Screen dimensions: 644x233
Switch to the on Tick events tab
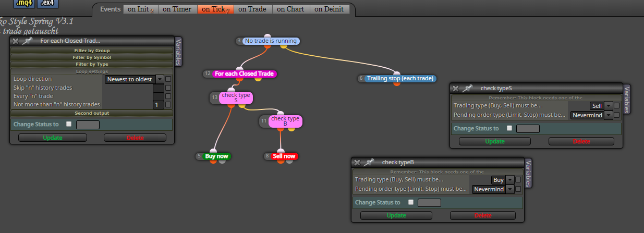(215, 9)
